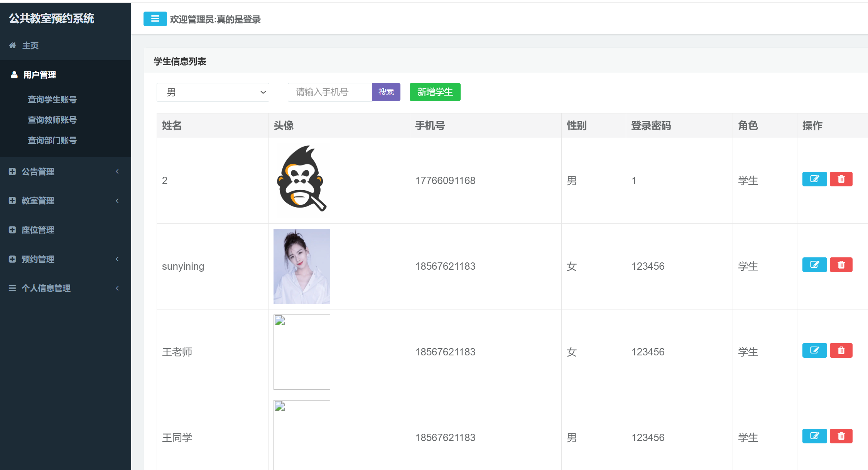Screen dimensions: 868x470
Task: Click the hamburger menu toggle button
Action: [x=155, y=19]
